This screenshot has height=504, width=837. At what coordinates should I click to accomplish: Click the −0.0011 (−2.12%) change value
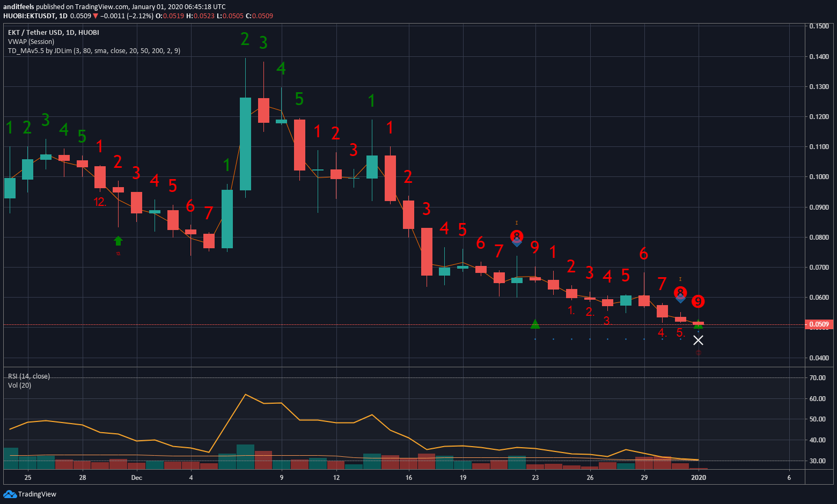[127, 16]
